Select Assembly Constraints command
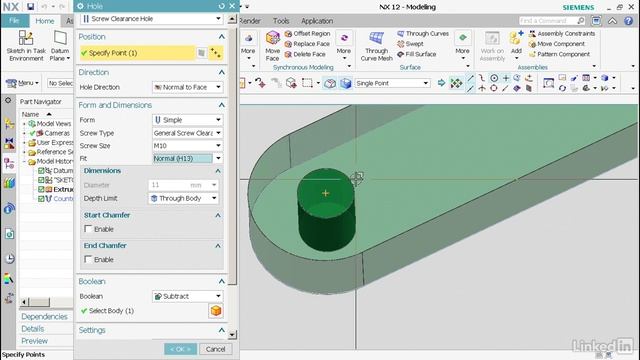This screenshot has height=360, width=640. pos(562,33)
